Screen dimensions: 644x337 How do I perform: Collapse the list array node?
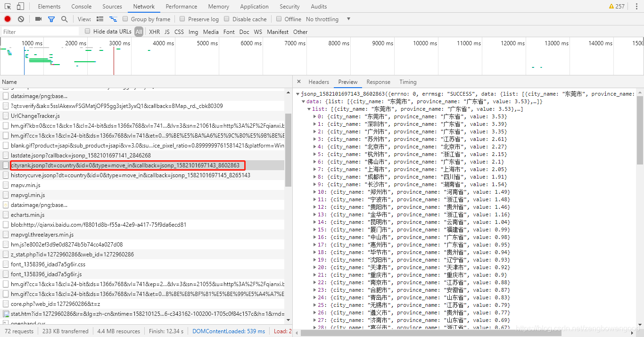tap(309, 109)
